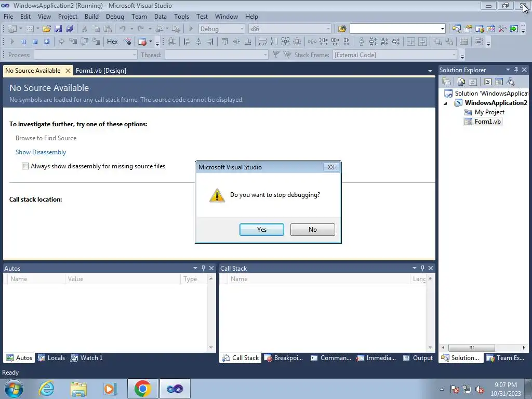Click the Breakpoints window icon in debug toolbar
The image size is (532, 399).
(142, 42)
